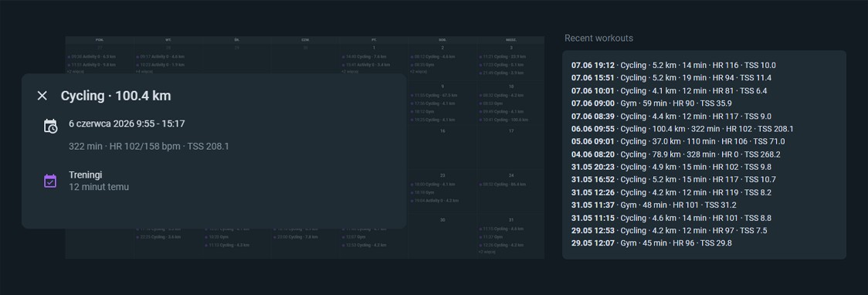
Task: Click the '6 czerwca 2026 9:55 - 15:17' date line
Action: point(127,124)
